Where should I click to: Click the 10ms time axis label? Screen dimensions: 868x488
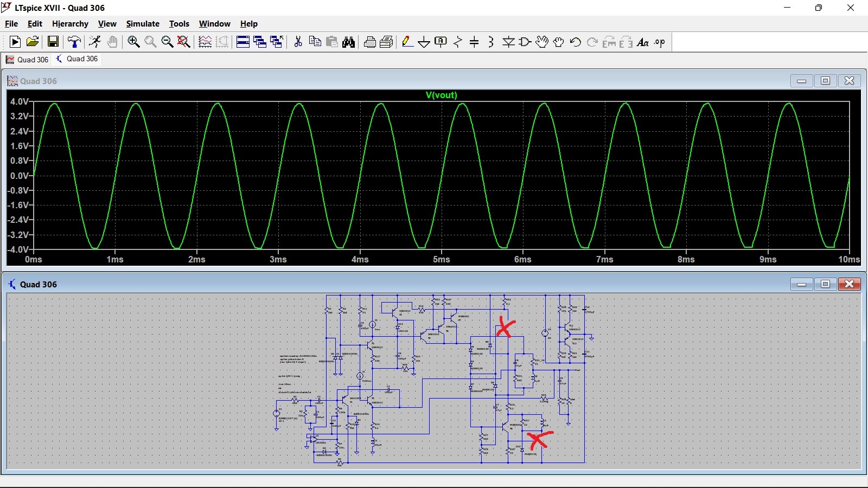[x=849, y=259]
